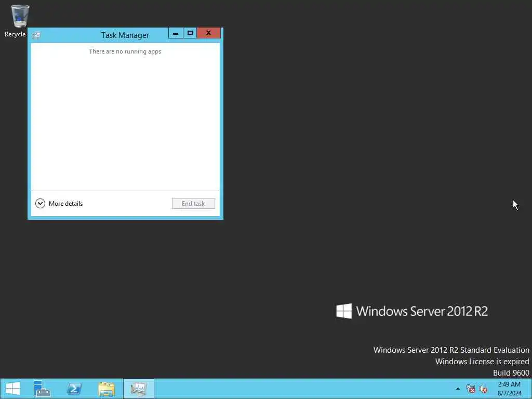Open the clock showing 2:49 AM
532x399 pixels.
[509, 389]
